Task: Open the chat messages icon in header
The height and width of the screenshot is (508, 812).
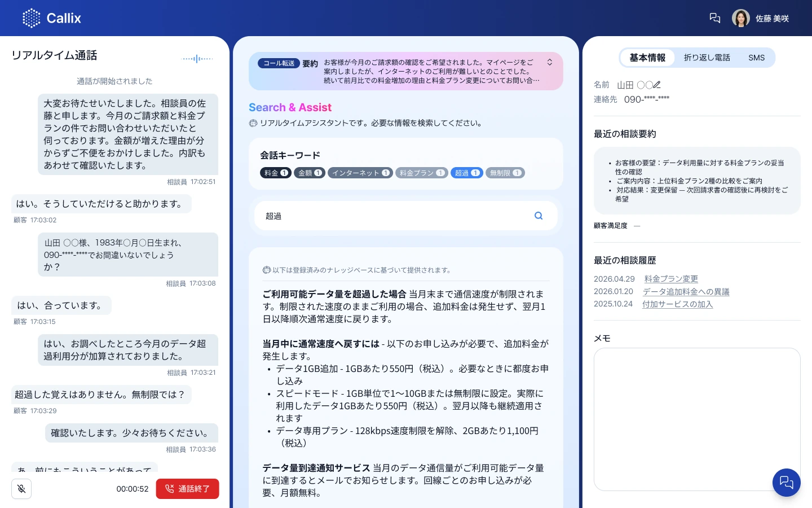Action: click(715, 18)
